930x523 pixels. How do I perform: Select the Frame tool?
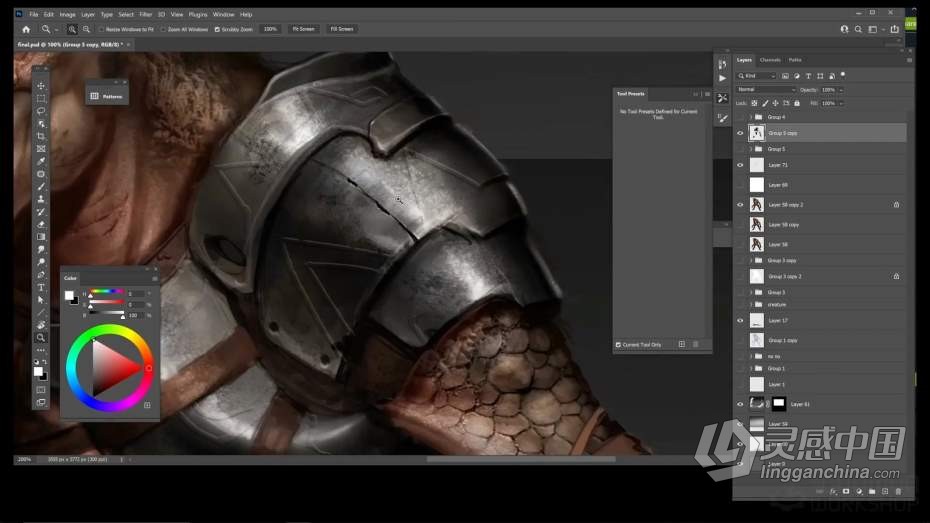(41, 149)
